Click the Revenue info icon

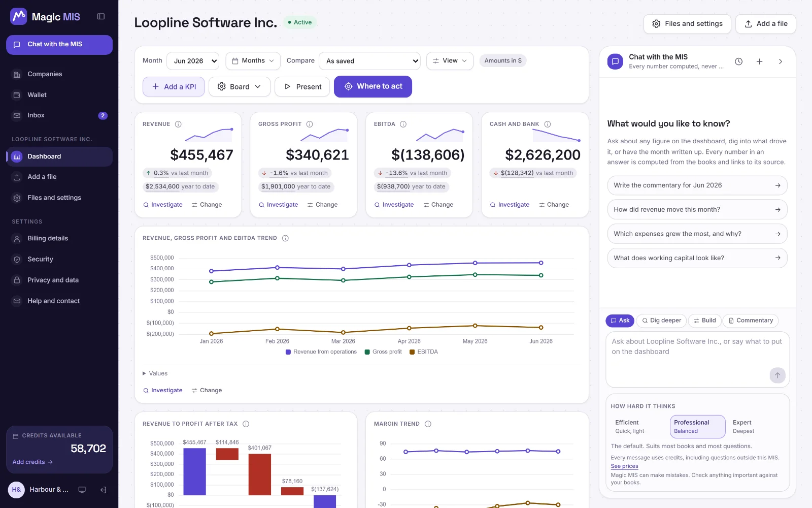[x=178, y=124]
